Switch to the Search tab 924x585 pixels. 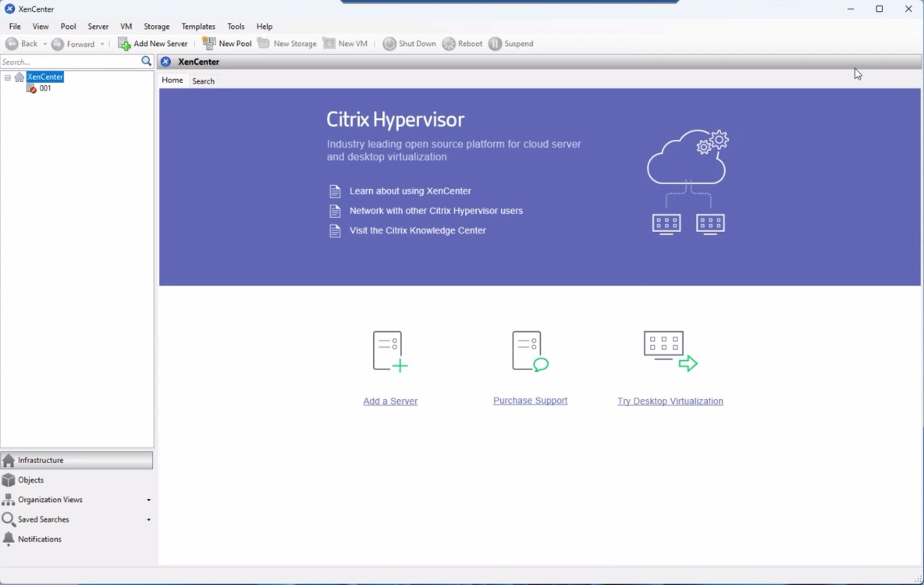[x=203, y=80]
